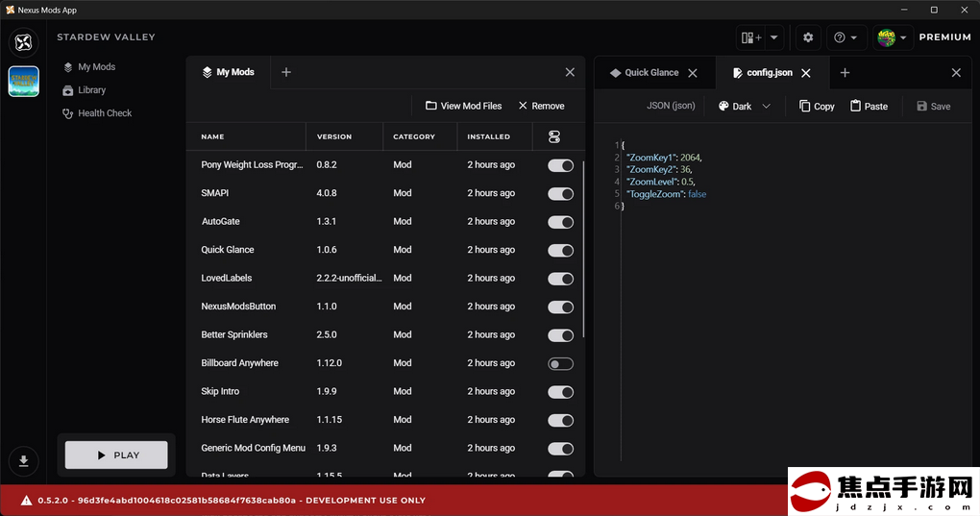Viewport: 980px width, 516px height.
Task: Open the Nexus Mods home spine icon
Action: point(24,42)
